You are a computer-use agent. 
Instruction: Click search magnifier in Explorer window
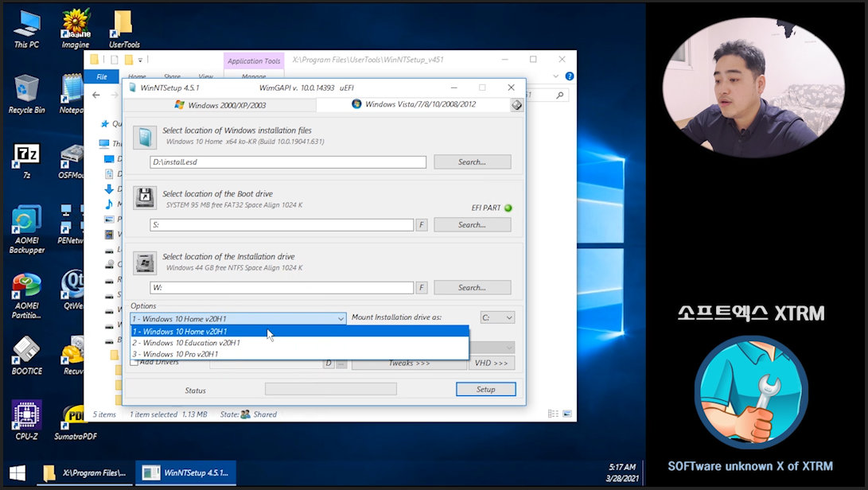click(559, 95)
